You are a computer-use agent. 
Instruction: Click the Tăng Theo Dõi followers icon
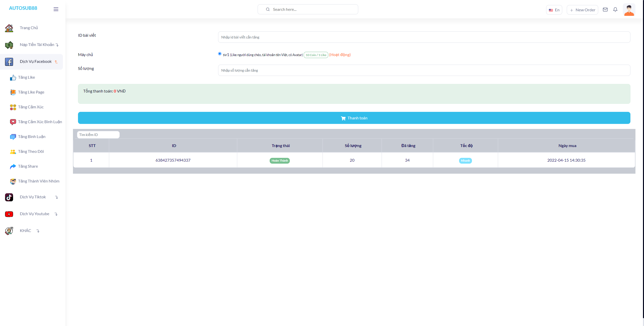point(13,152)
